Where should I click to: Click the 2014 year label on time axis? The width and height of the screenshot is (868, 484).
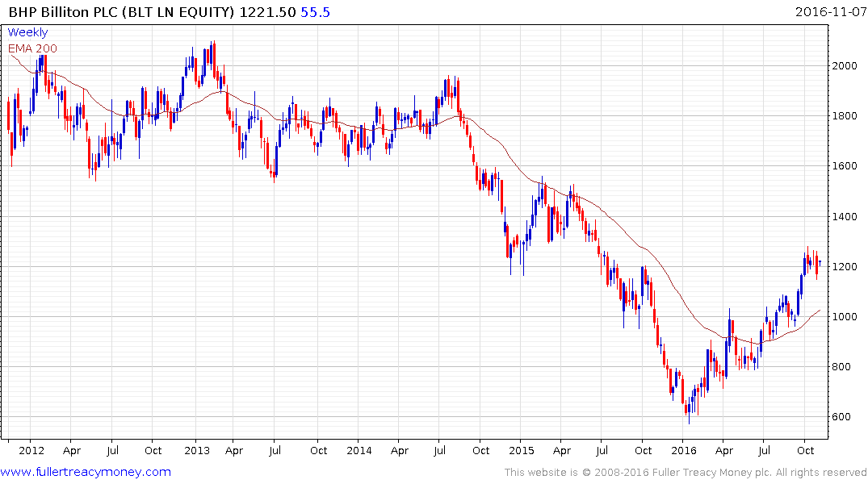pyautogui.click(x=359, y=450)
